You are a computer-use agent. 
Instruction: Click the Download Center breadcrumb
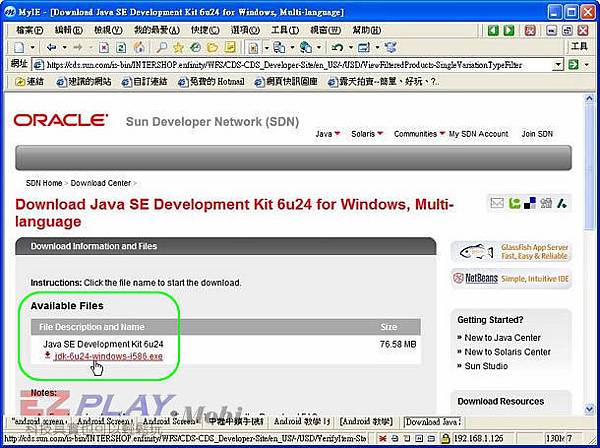pos(101,183)
